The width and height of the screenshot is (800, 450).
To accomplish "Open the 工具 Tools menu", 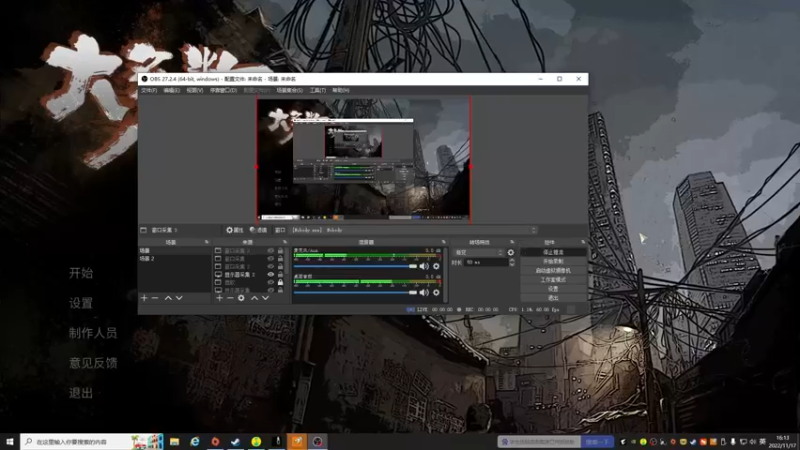I will point(317,90).
